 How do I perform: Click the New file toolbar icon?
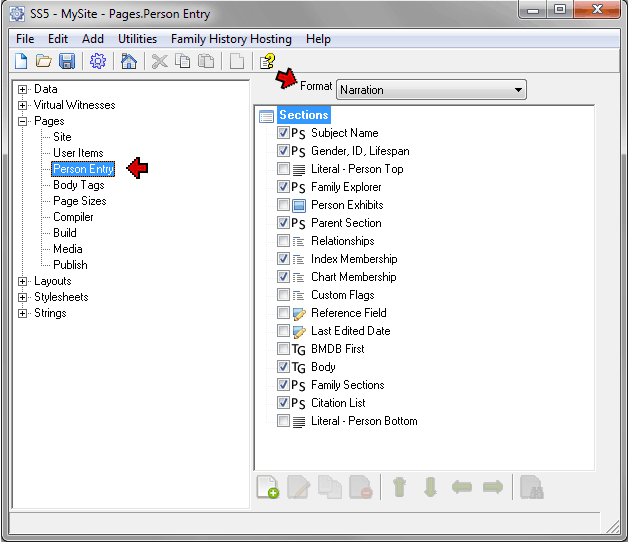click(22, 62)
